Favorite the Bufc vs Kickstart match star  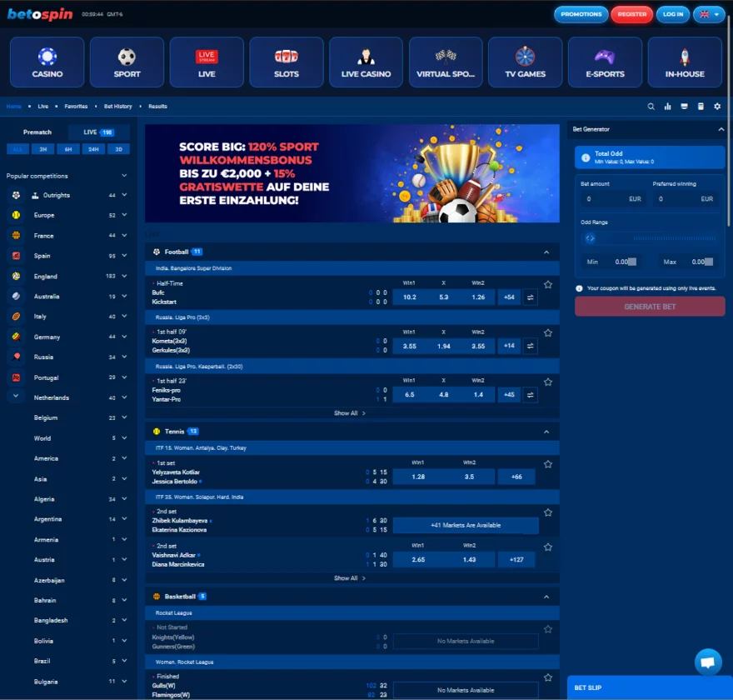point(548,284)
